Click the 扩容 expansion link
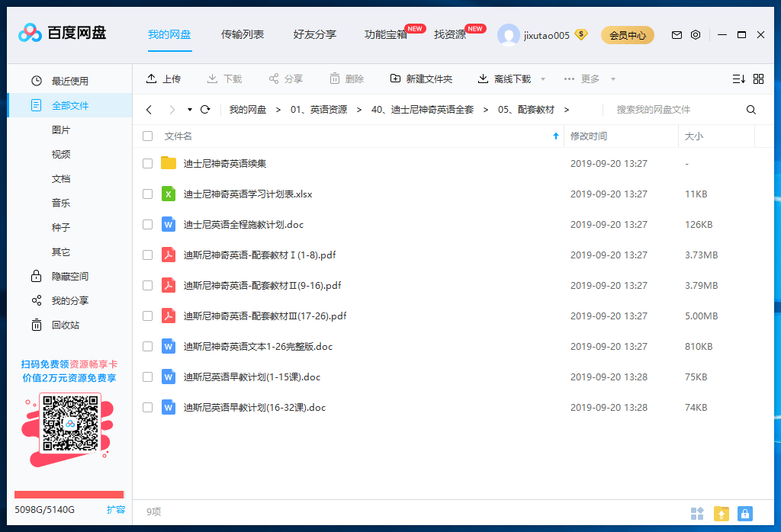The image size is (781, 532). point(116,509)
